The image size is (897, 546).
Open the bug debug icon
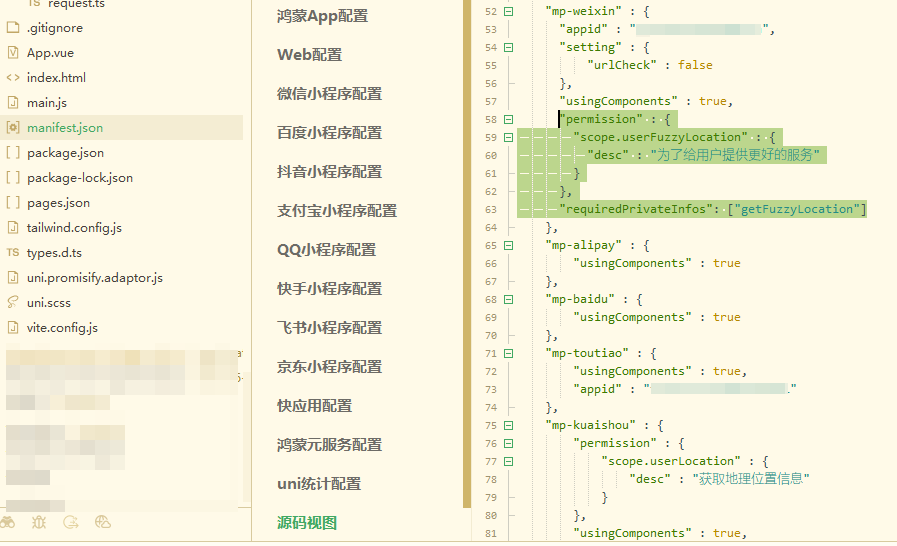[39, 522]
